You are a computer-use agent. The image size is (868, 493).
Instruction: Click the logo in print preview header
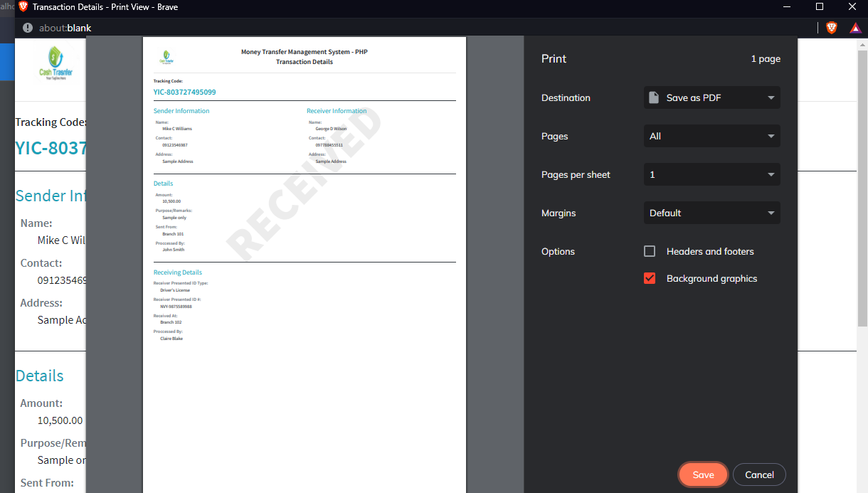point(166,56)
